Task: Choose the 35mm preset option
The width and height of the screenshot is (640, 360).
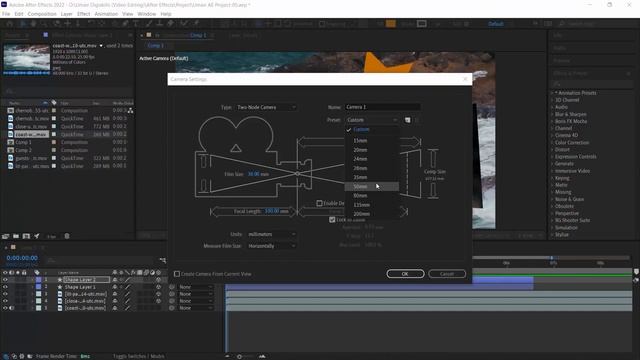Action: click(x=372, y=178)
